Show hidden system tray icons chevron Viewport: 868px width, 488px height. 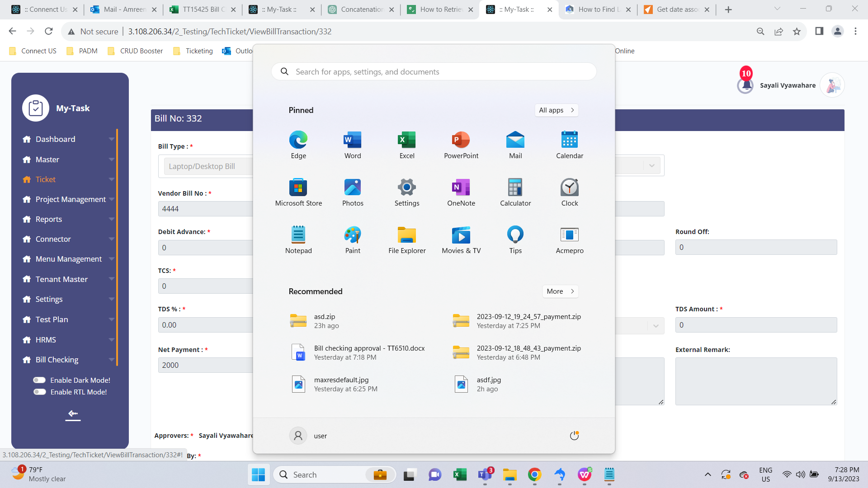[708, 474]
